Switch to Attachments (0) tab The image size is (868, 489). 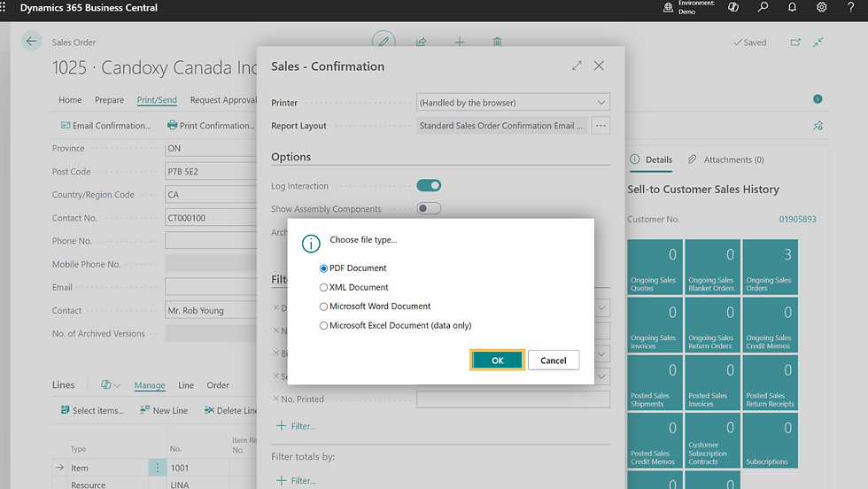point(725,159)
